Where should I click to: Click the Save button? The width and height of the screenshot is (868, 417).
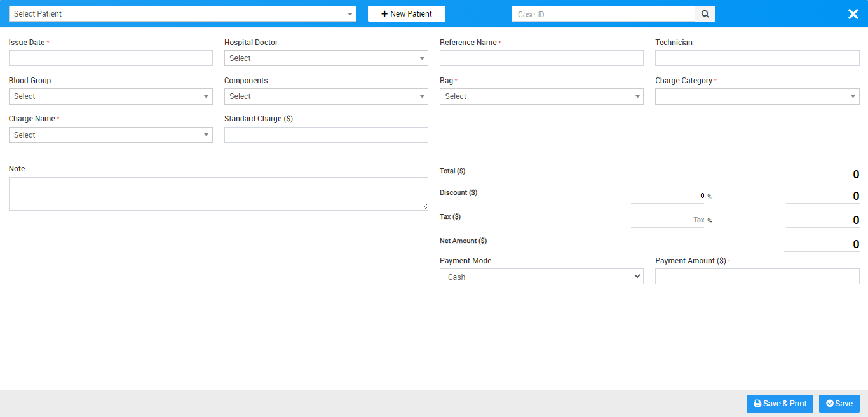point(839,404)
